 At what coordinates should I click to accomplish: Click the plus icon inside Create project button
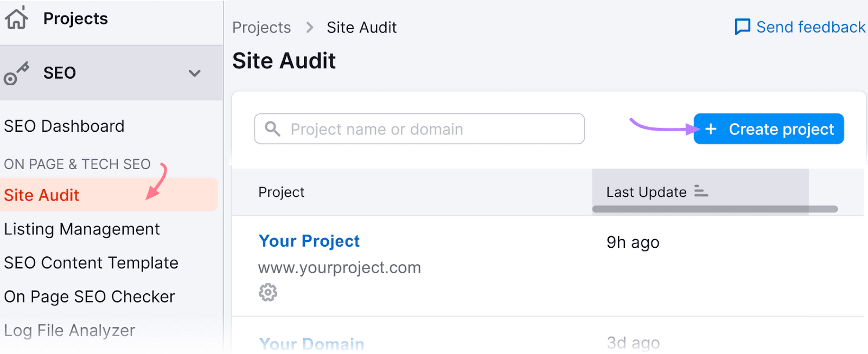[x=712, y=129]
